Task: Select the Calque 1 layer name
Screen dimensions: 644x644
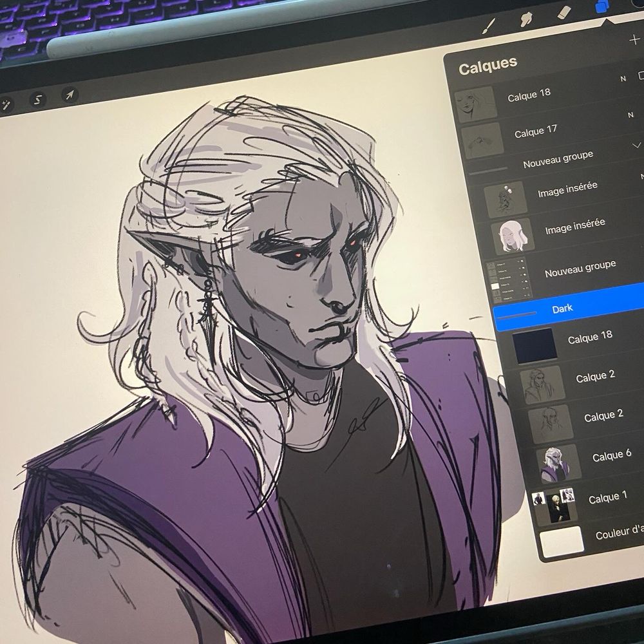Action: tap(607, 497)
